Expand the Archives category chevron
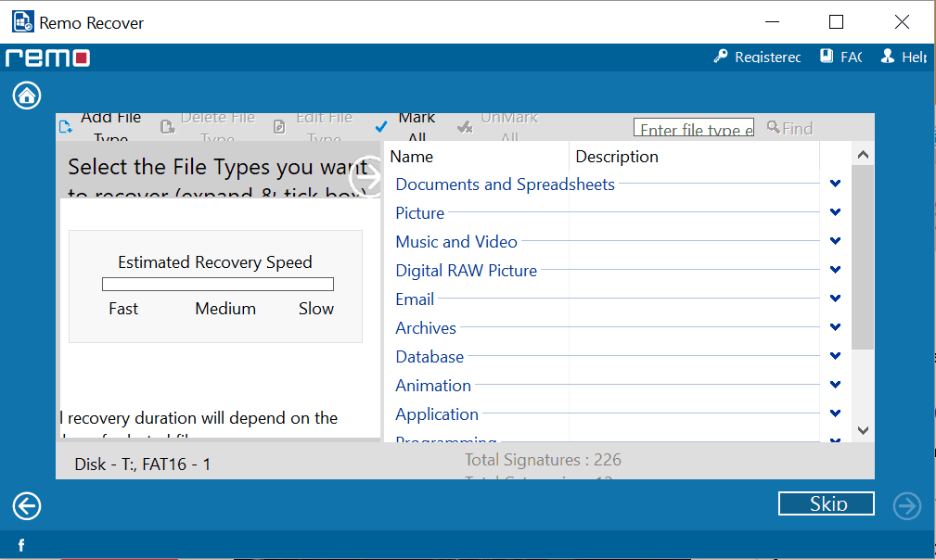Image resolution: width=936 pixels, height=560 pixels. pyautogui.click(x=835, y=326)
